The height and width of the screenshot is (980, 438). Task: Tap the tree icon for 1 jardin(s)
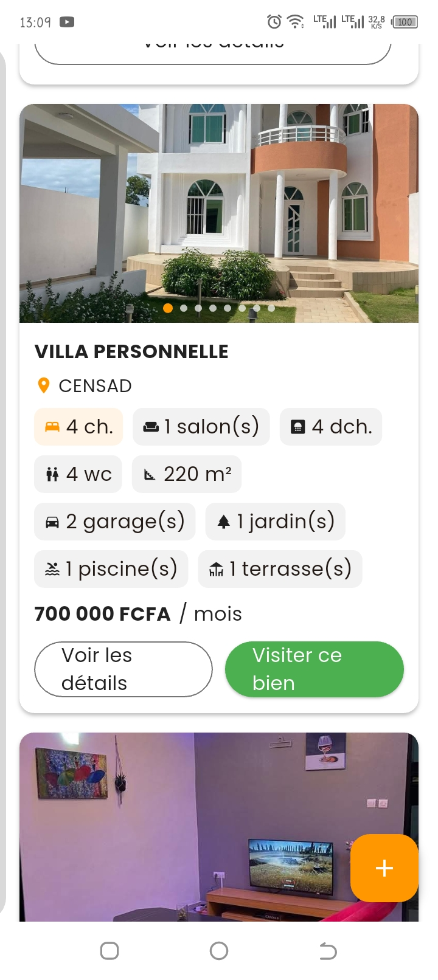224,522
